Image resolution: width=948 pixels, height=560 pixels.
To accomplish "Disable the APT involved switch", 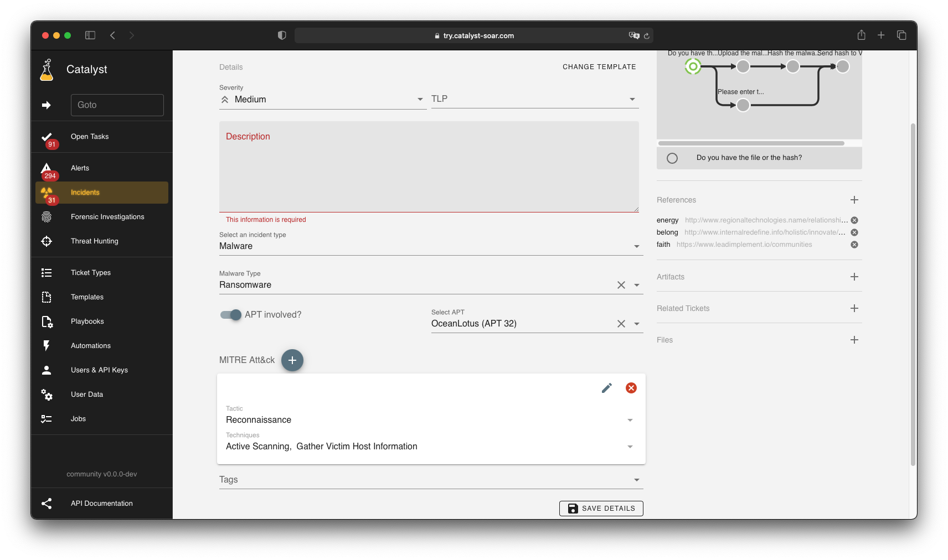I will coord(231,315).
